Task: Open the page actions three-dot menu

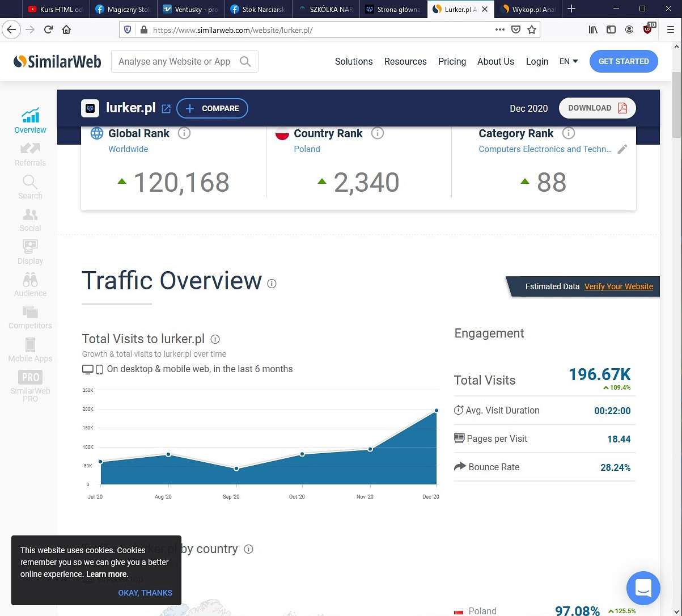Action: coord(500,29)
